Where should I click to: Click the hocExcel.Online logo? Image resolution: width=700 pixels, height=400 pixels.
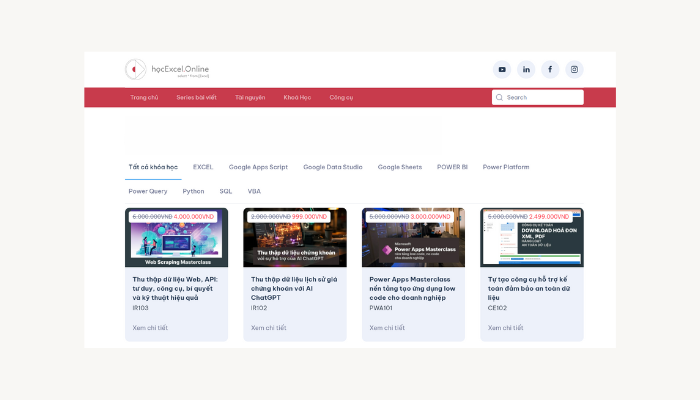point(167,69)
